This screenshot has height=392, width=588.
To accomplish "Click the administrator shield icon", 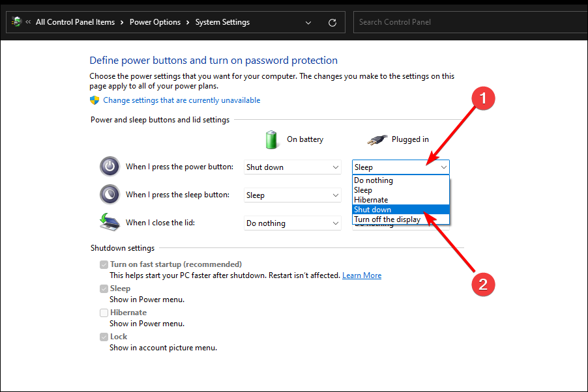I will pyautogui.click(x=95, y=100).
